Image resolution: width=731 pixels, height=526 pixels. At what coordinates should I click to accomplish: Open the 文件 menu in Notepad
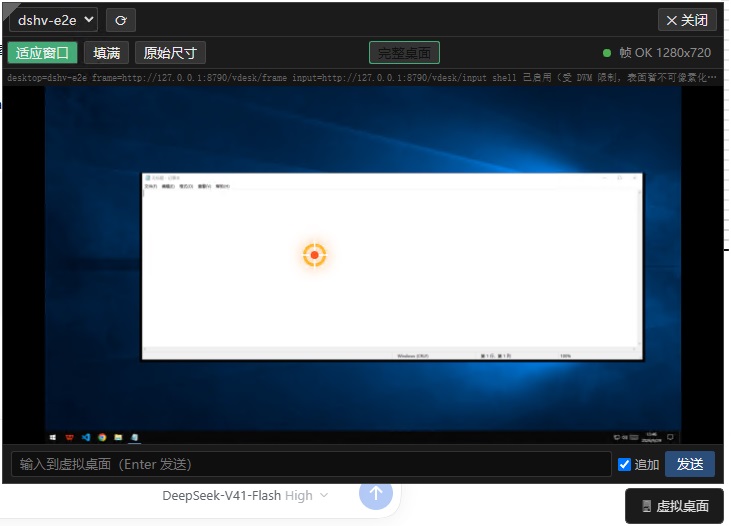click(150, 186)
